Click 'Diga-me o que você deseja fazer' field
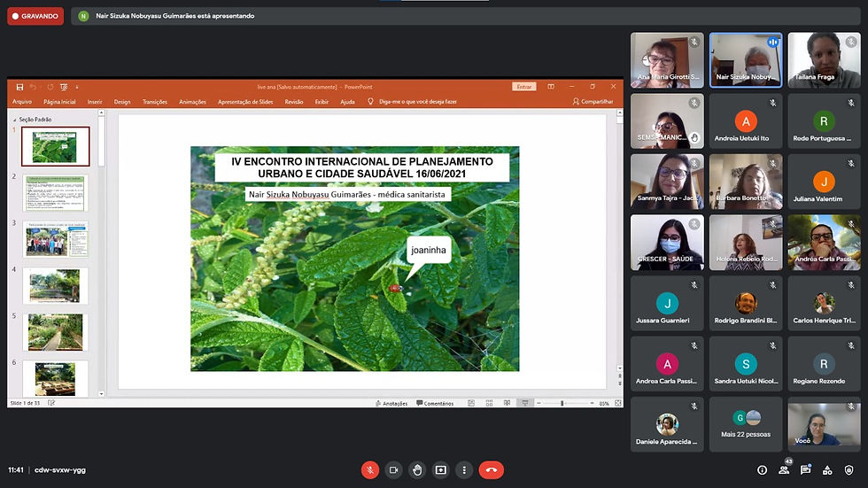 418,102
